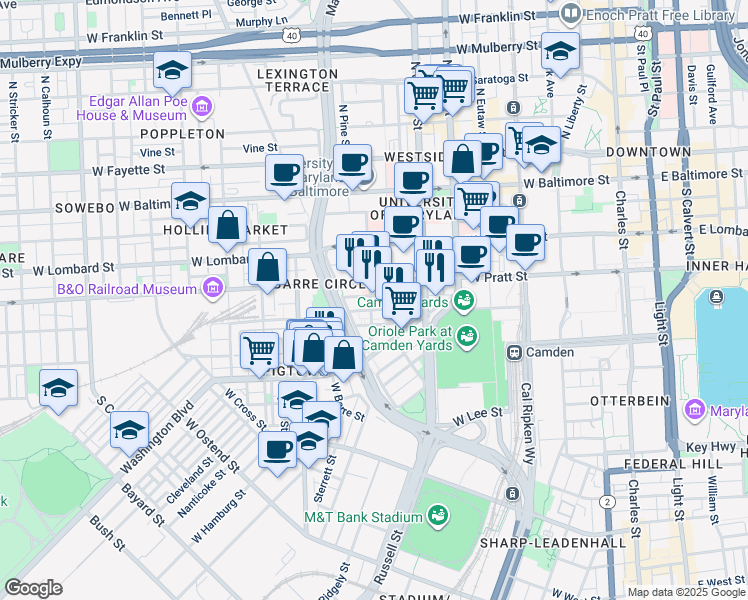The image size is (748, 600).
Task: Click cafe marker left of University of Maryland label
Action: click(285, 174)
